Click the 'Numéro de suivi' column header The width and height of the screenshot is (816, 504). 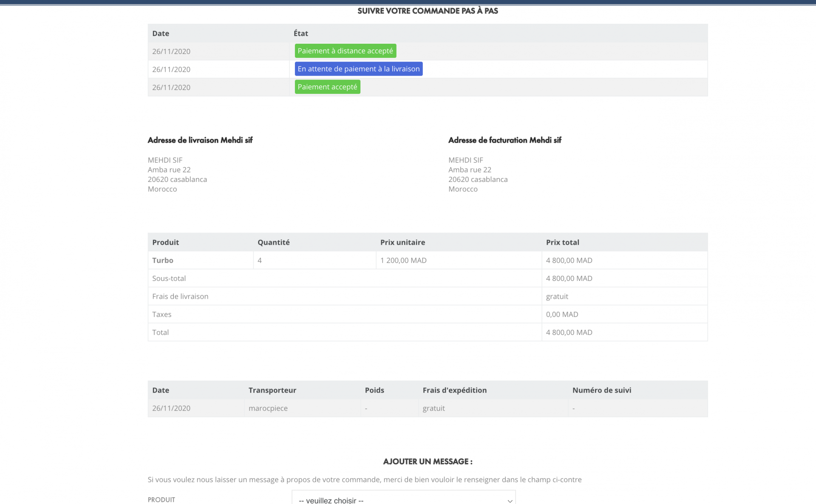pyautogui.click(x=601, y=390)
